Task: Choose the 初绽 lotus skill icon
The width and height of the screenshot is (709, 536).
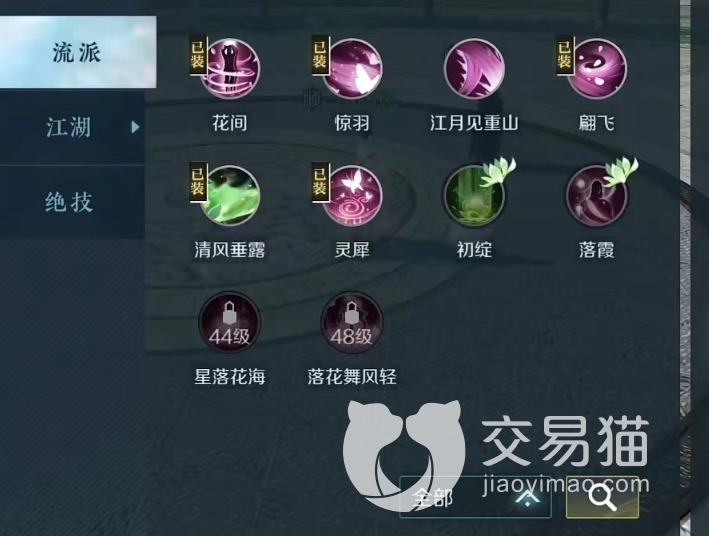Action: click(x=474, y=195)
